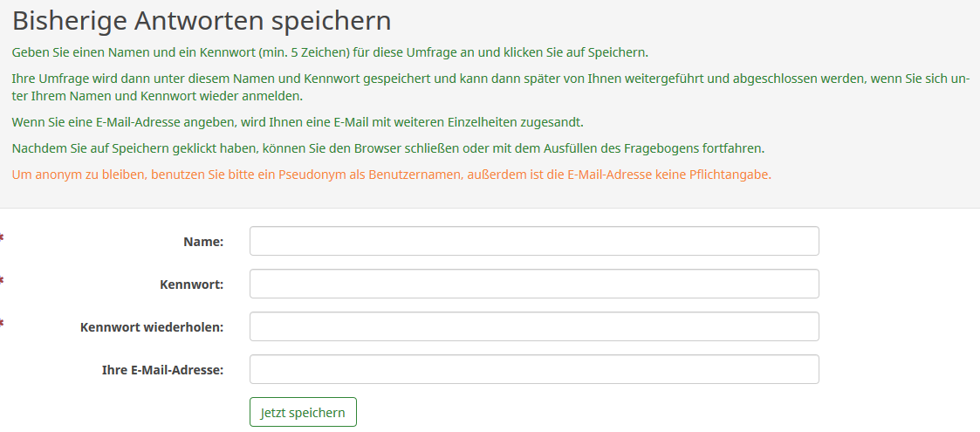Click the "Ihre E-Mail-Adresse:" label
The height and width of the screenshot is (432, 980).
162,370
